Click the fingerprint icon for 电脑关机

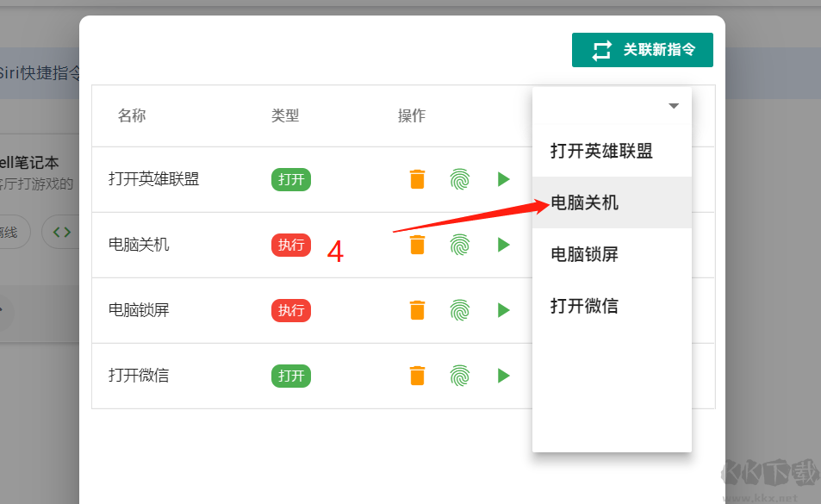(x=460, y=245)
